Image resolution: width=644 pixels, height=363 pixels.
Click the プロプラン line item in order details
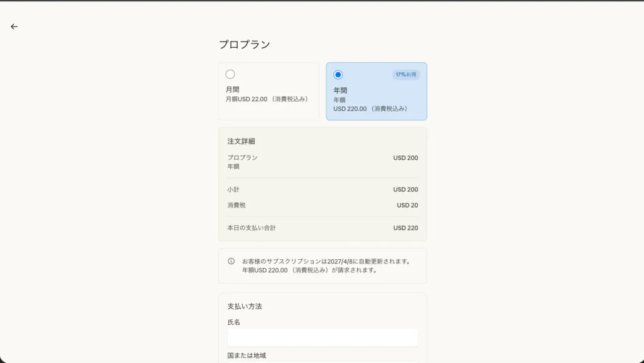pos(242,158)
